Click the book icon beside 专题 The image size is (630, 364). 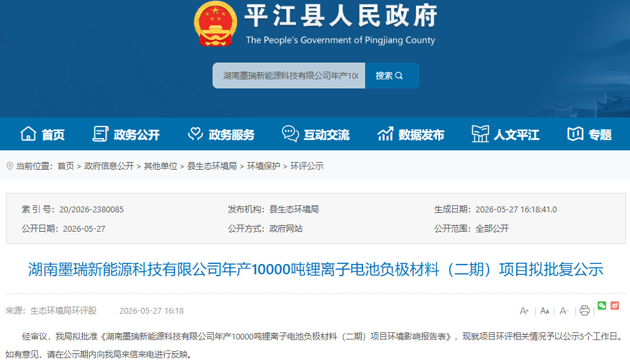[x=575, y=134]
